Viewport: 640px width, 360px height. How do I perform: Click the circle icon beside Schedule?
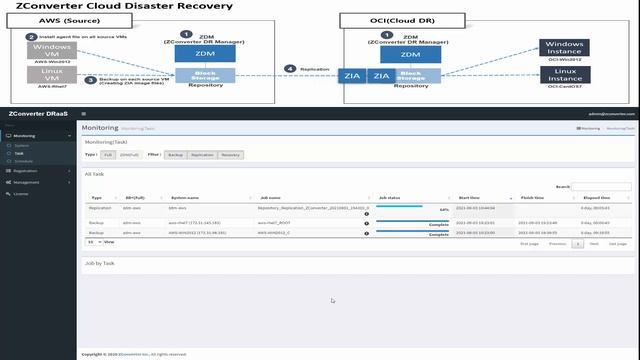point(9,161)
